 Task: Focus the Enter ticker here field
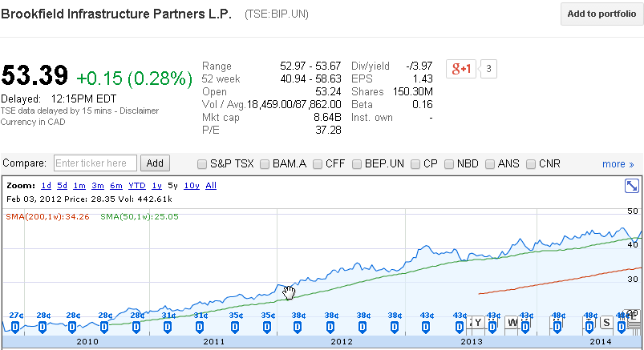click(95, 163)
